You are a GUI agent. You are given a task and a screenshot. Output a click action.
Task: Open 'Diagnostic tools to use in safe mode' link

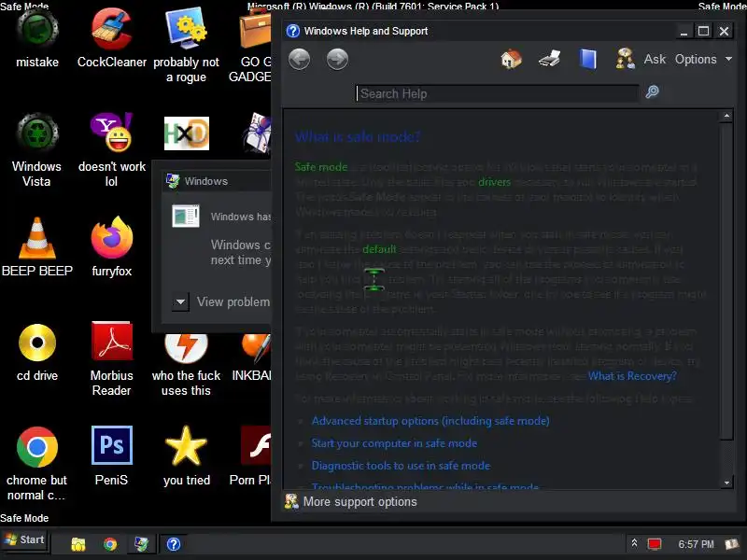coord(401,466)
